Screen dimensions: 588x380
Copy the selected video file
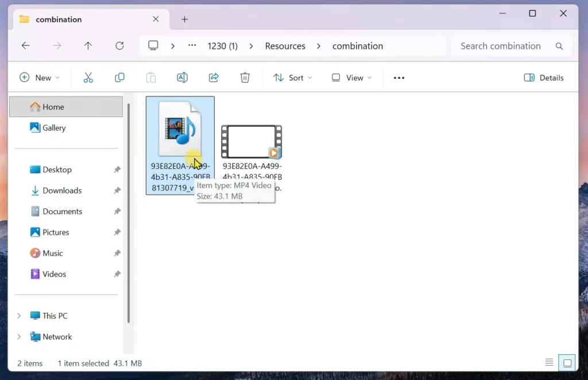point(119,77)
